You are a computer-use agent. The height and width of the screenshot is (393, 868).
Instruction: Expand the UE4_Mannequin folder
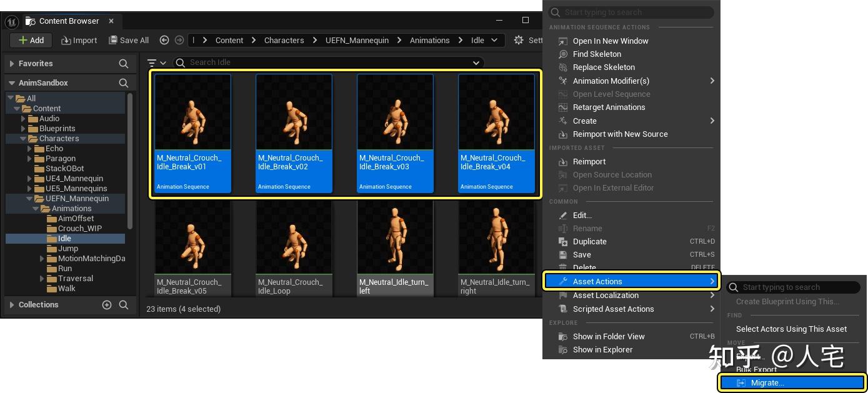click(x=30, y=179)
